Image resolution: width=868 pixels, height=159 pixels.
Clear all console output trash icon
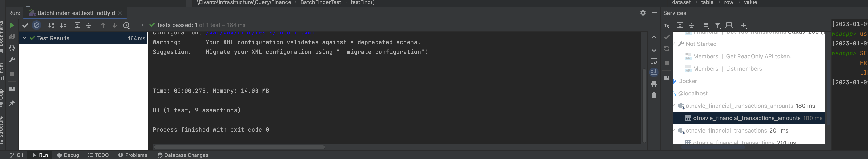654,96
